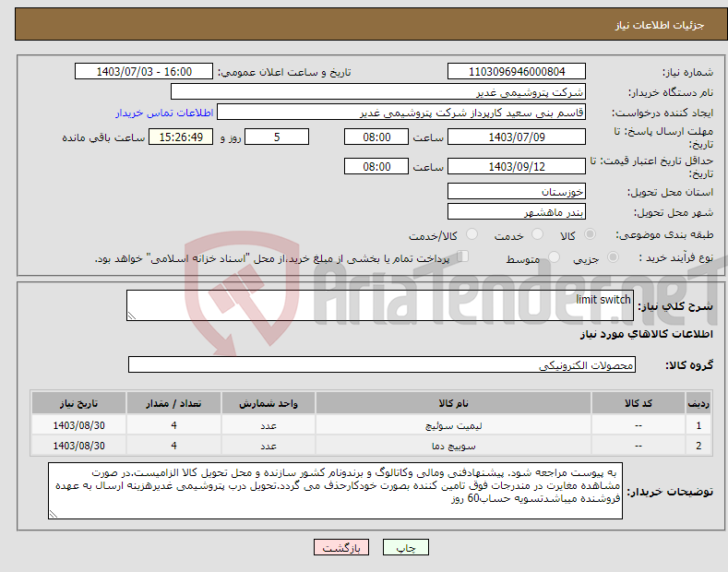The width and height of the screenshot is (728, 572).
Task: Click price validity date 1403/09/12
Action: [517, 166]
